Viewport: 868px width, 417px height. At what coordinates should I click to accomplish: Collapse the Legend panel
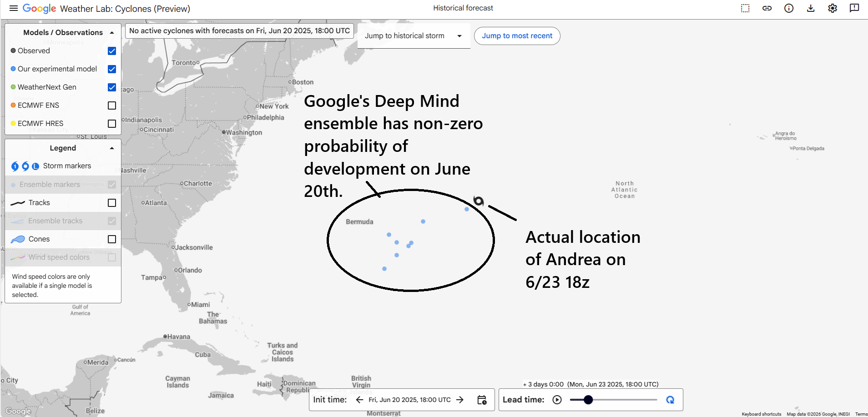pos(112,148)
